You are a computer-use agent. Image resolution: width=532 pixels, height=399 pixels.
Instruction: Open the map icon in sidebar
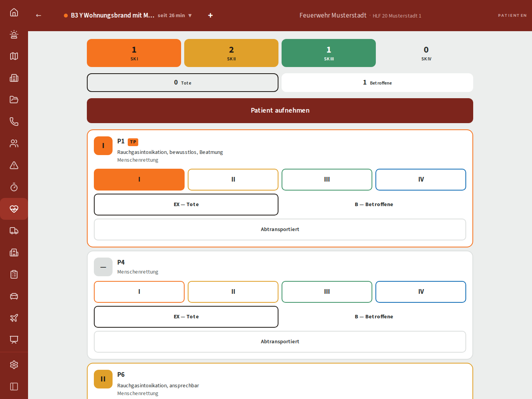[x=14, y=56]
